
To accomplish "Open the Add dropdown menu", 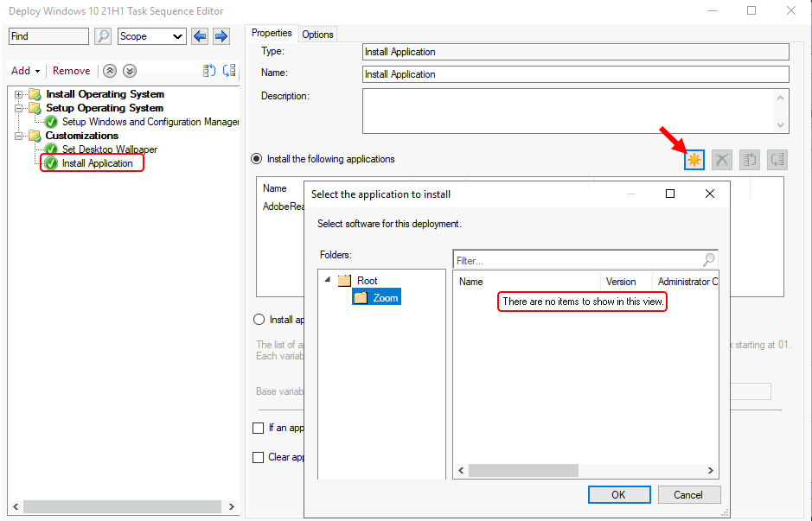I will point(25,70).
